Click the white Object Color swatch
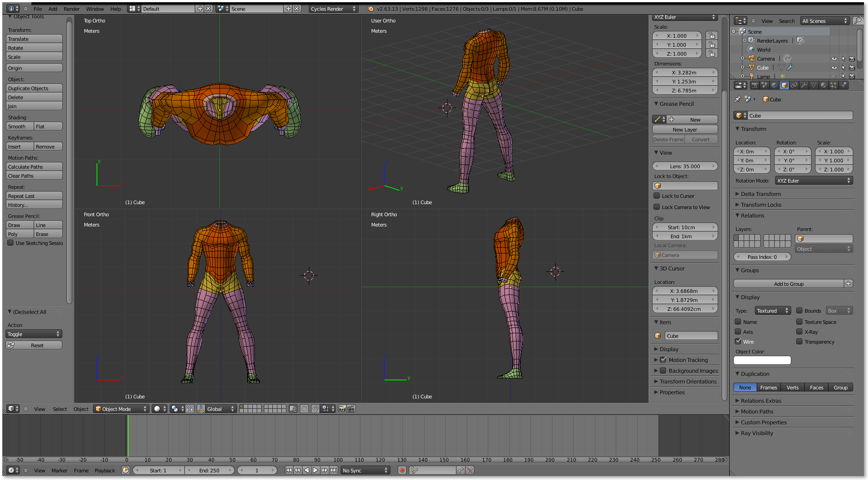The height and width of the screenshot is (480, 868). (762, 360)
